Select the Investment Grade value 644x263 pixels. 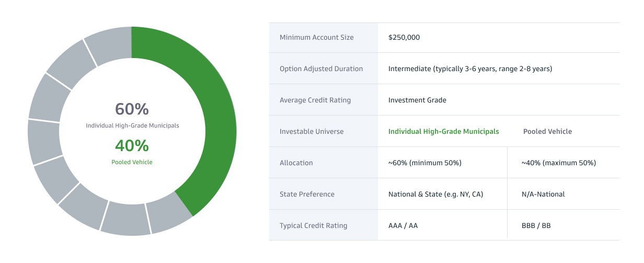tap(417, 100)
